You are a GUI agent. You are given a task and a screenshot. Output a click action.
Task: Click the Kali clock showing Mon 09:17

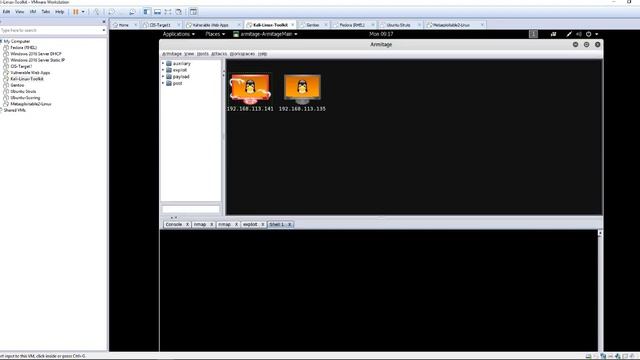[381, 34]
